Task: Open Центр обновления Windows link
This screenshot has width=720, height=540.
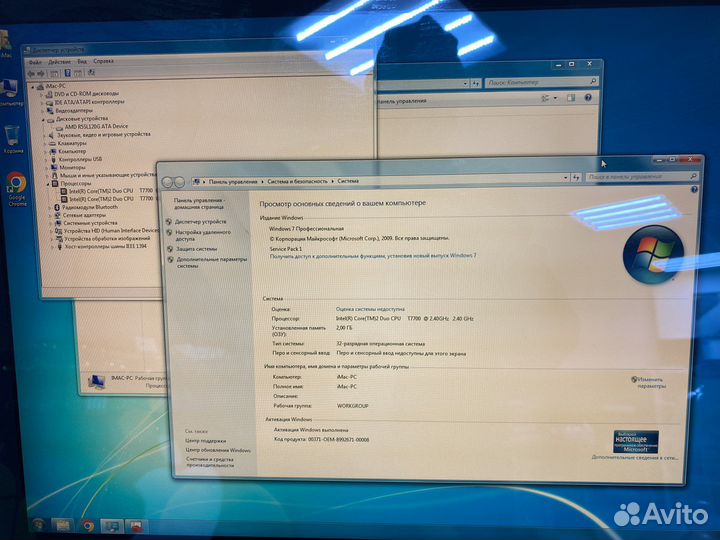Action: tap(218, 450)
